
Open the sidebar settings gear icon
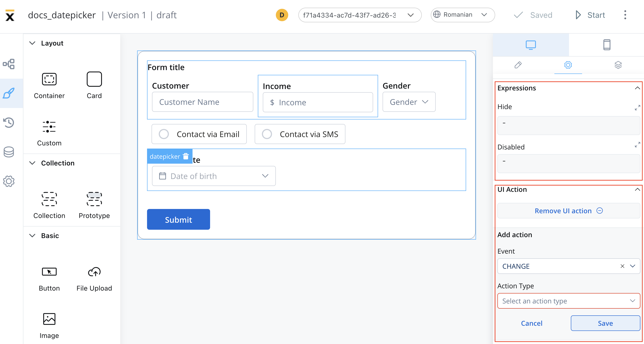[9, 181]
